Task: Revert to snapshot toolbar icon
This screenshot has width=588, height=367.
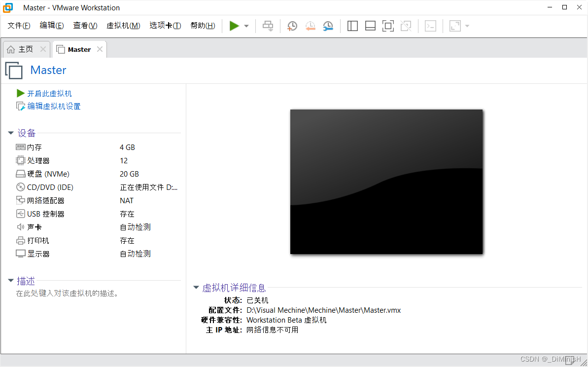Action: [310, 26]
